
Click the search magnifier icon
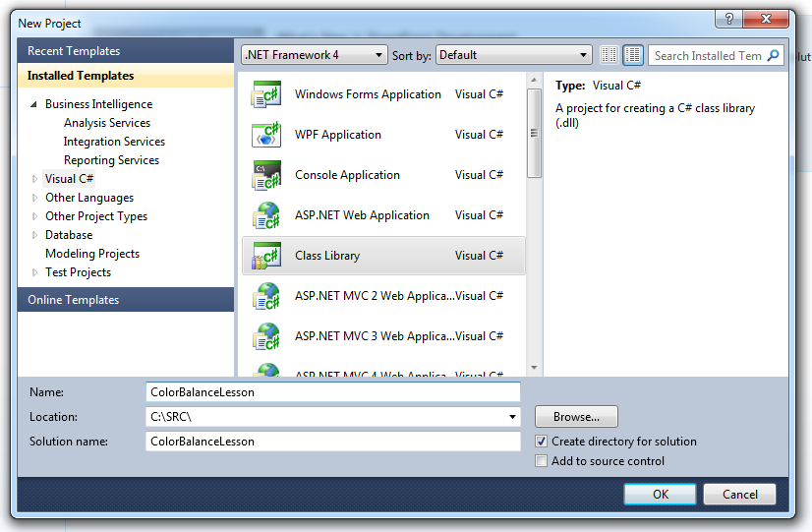click(x=773, y=55)
